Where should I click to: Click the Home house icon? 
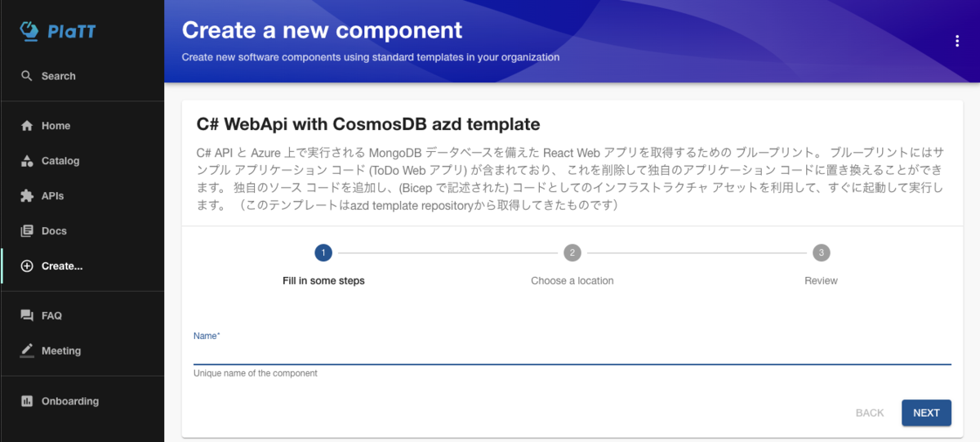point(27,126)
